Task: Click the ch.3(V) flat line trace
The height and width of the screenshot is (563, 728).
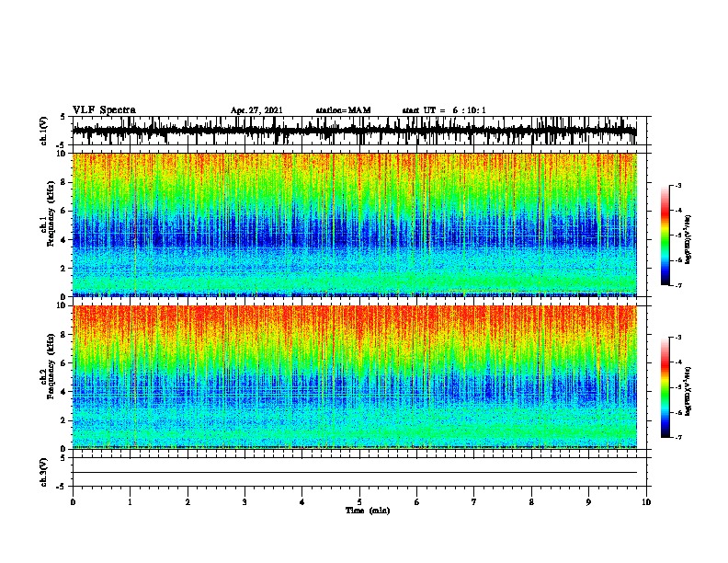Action: (x=355, y=473)
